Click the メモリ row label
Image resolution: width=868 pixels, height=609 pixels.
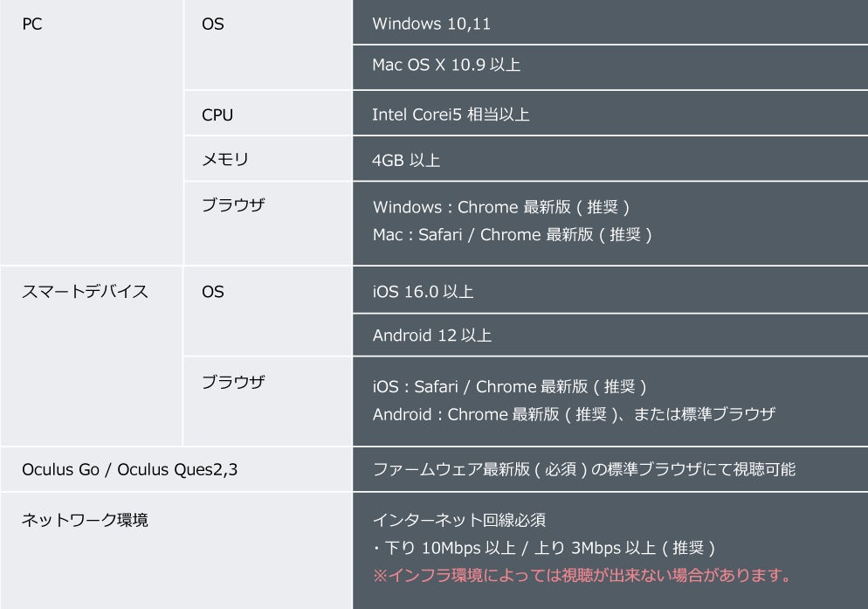click(x=225, y=160)
